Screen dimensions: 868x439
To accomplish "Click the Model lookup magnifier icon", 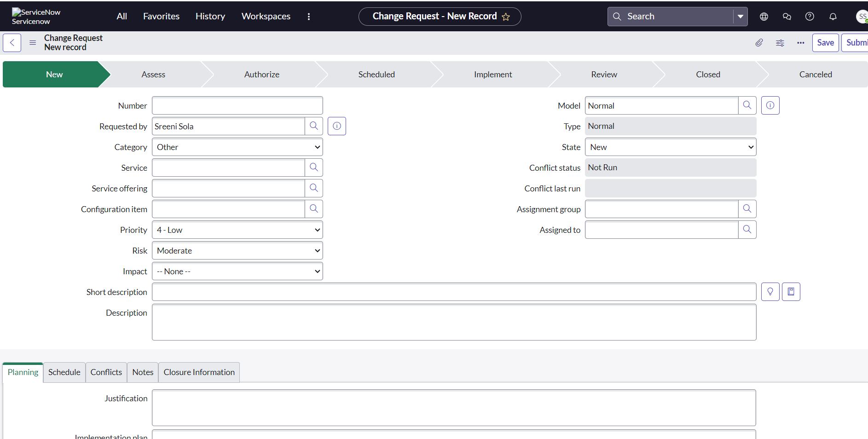I will pos(747,105).
